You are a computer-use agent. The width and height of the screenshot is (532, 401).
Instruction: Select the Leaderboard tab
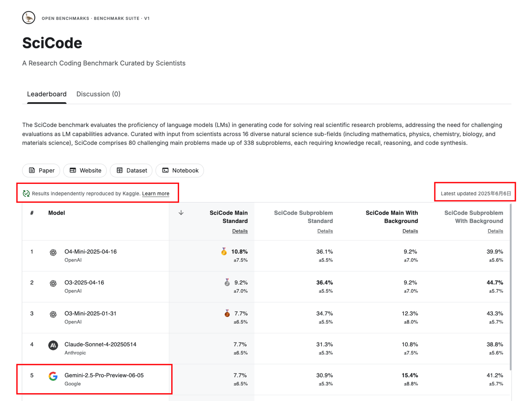tap(47, 94)
